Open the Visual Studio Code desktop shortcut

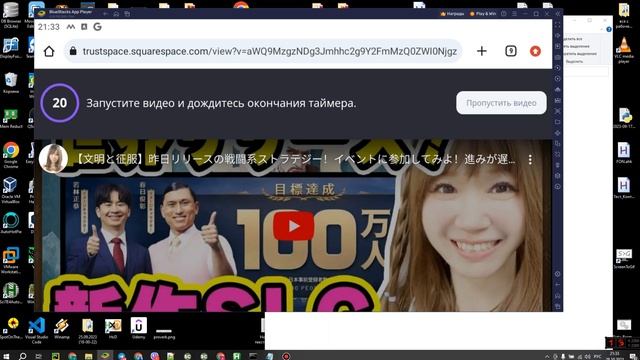37,330
